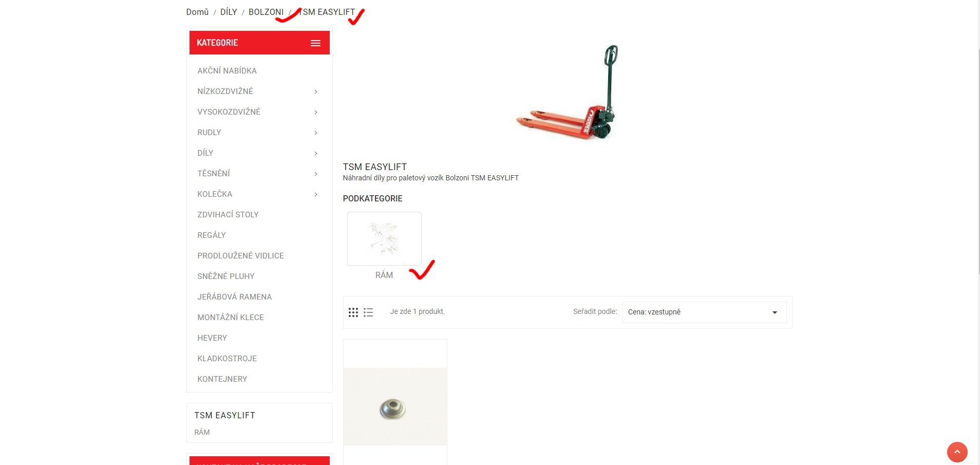Screen dimensions: 980x465
Task: Expand the TĚSNĚNÍ submenu arrow
Action: pos(316,174)
